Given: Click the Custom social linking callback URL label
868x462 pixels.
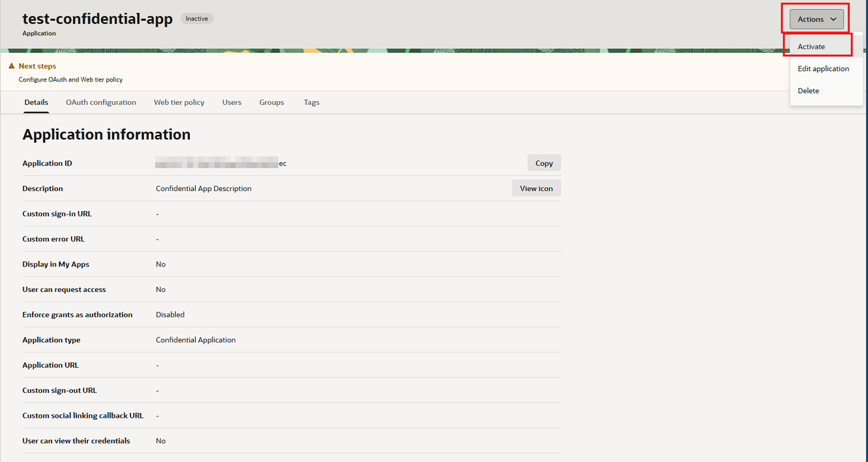Looking at the screenshot, I should pyautogui.click(x=83, y=416).
